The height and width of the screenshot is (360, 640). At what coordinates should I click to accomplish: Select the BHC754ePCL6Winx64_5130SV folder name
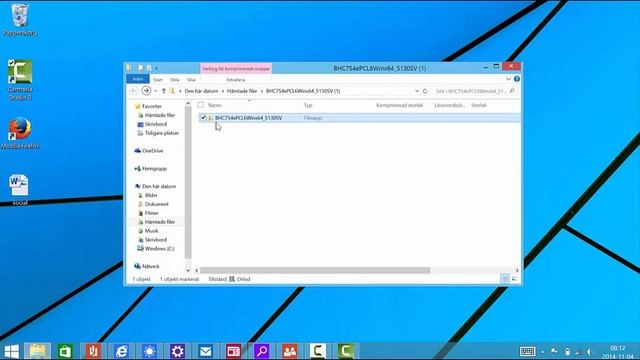point(248,118)
